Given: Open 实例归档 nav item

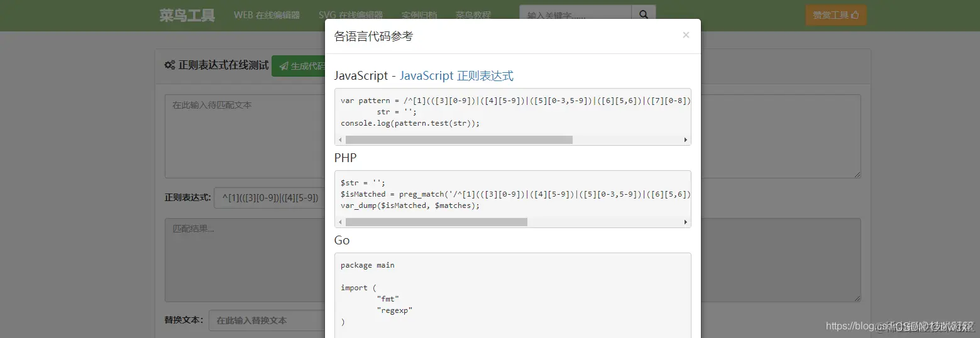Looking at the screenshot, I should (419, 15).
